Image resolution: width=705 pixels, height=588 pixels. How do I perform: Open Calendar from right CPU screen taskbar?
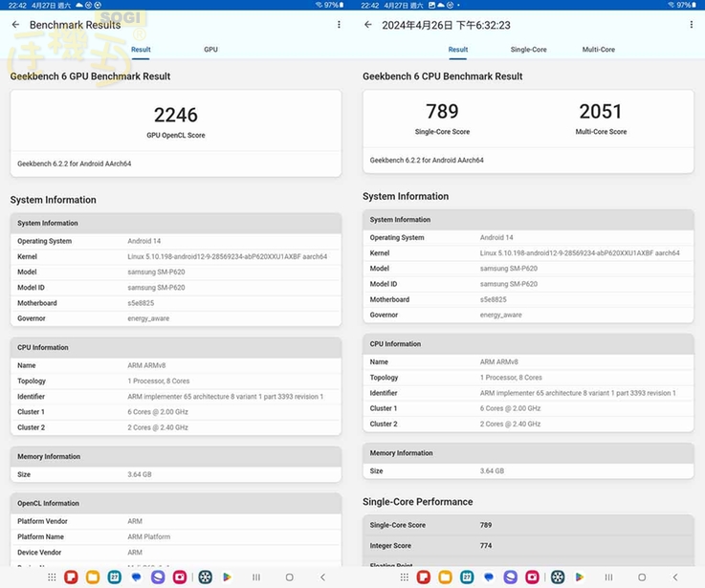click(467, 577)
